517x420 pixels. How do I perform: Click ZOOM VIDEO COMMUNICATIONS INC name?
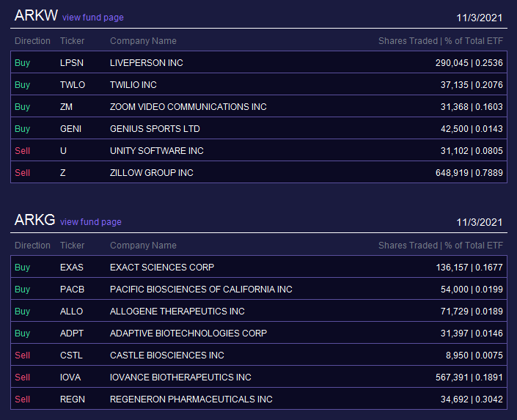(188, 107)
